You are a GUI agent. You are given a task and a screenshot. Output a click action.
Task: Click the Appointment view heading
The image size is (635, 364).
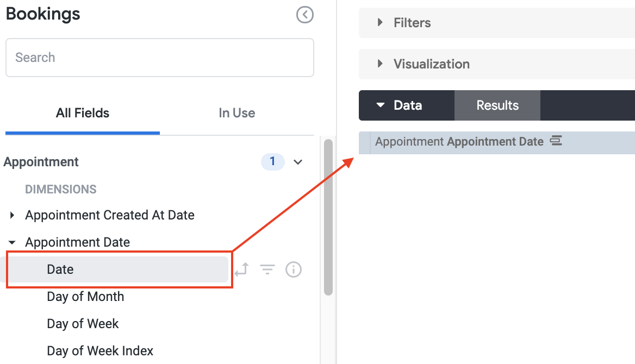click(41, 162)
